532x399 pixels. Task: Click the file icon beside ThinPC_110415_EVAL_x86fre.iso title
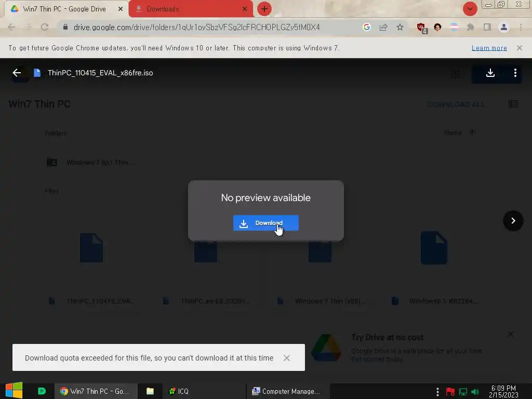(37, 73)
